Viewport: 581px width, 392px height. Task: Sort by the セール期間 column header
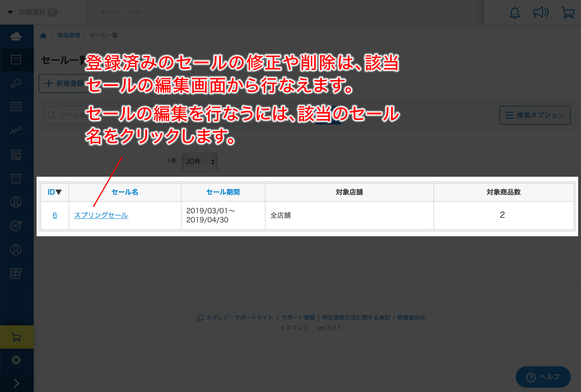point(223,192)
